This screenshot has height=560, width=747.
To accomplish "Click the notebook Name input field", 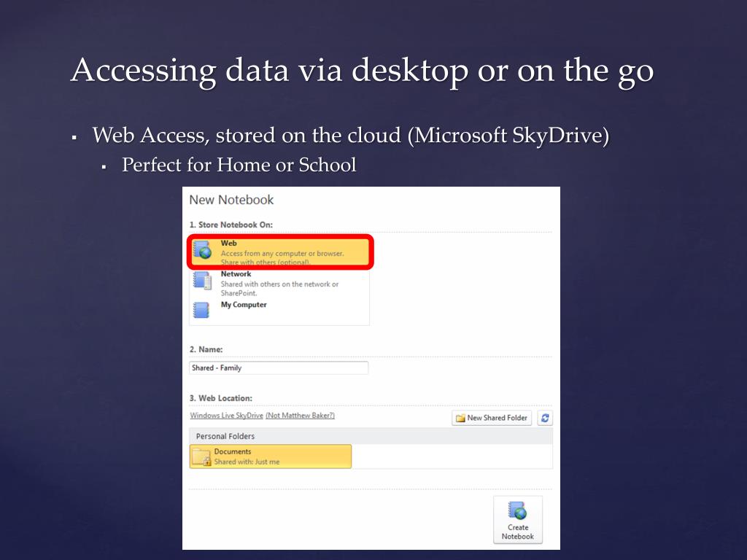I will click(x=279, y=367).
